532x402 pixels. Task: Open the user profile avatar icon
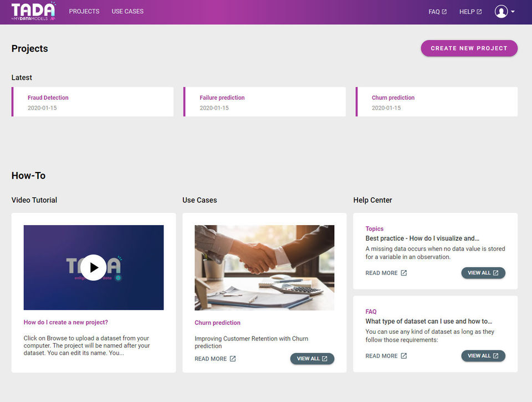pos(501,12)
